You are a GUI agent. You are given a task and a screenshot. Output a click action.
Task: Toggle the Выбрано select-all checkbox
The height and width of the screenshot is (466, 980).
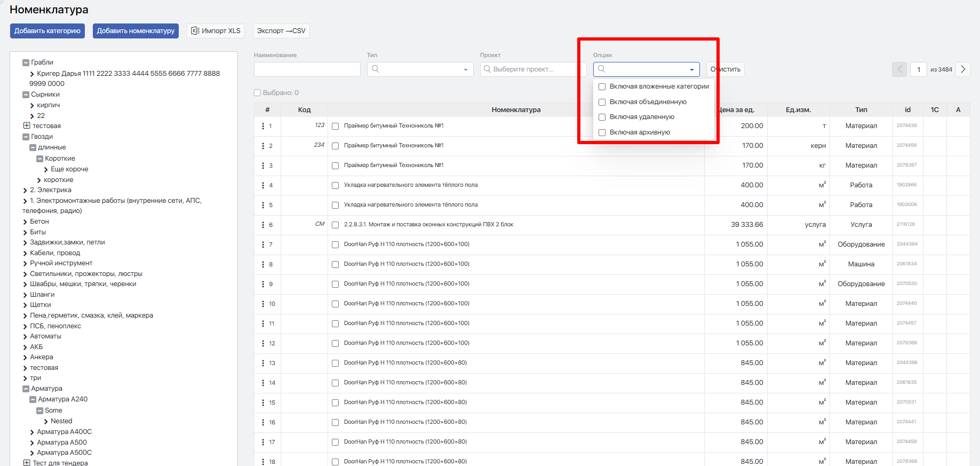(258, 93)
